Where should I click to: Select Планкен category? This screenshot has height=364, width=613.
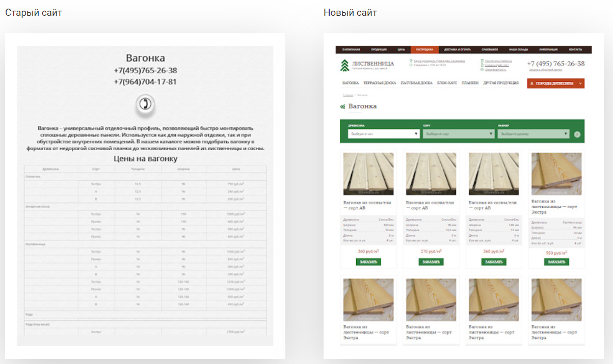coord(470,83)
